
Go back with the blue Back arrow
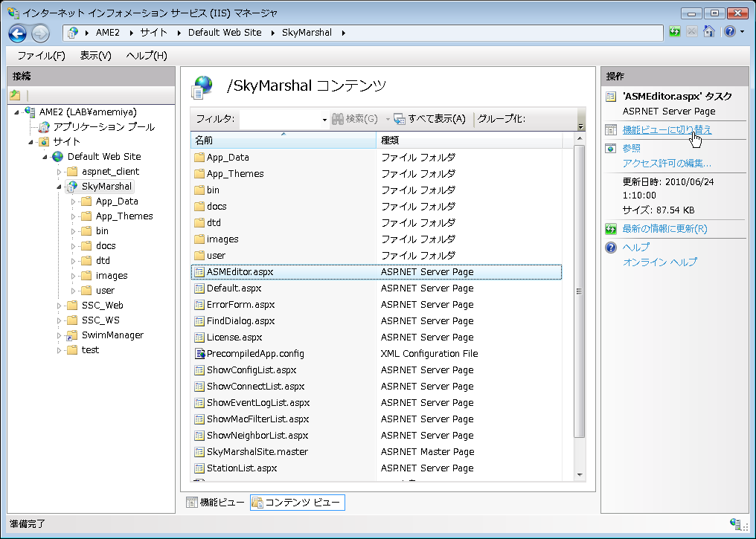point(18,33)
